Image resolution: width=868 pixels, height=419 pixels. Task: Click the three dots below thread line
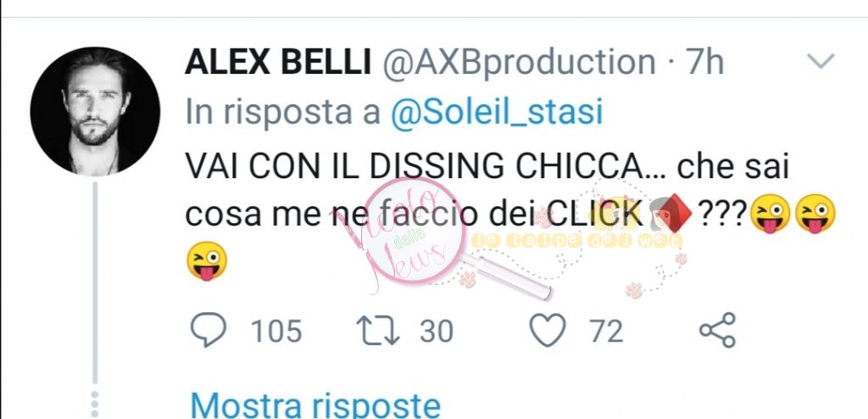tap(95, 404)
